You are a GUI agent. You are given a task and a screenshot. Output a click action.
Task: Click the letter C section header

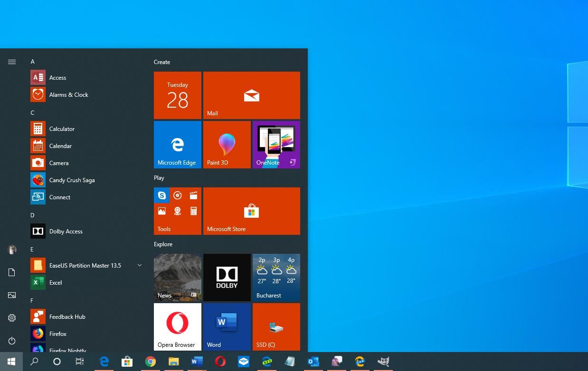[x=33, y=113]
